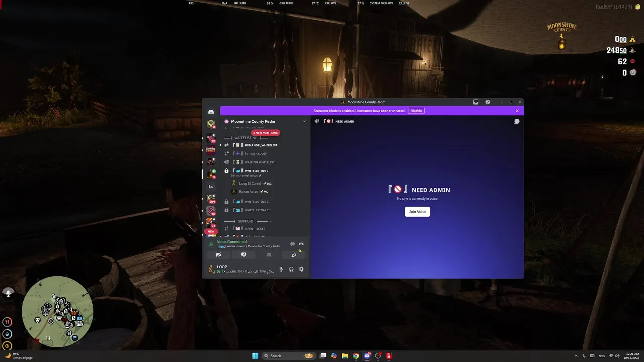This screenshot has width=644, height=362.
Task: Click the ENG language indicator
Action: pyautogui.click(x=601, y=356)
